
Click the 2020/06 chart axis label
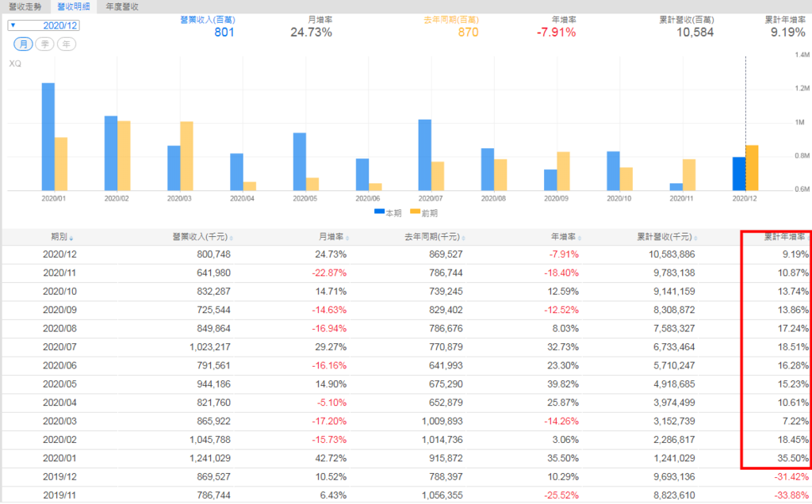tap(368, 198)
